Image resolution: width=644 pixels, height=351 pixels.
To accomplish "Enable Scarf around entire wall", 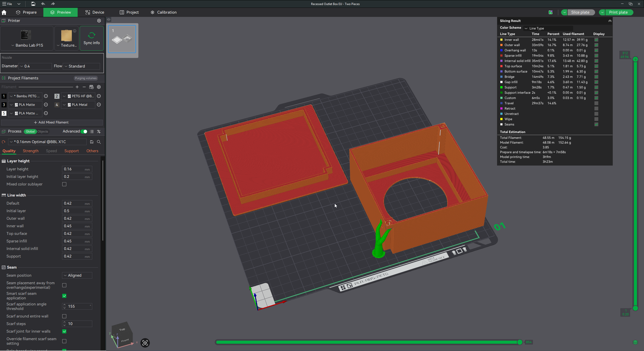I will 64,316.
